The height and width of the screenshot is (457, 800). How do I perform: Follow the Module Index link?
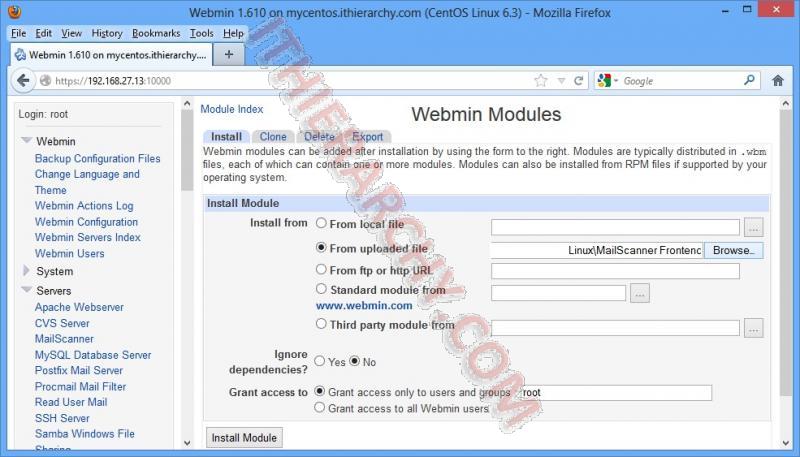pos(232,109)
